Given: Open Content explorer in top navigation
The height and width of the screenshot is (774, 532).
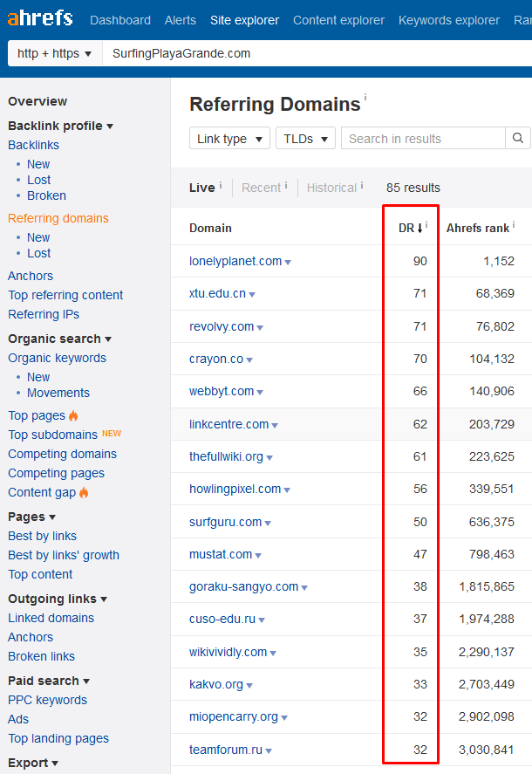Looking at the screenshot, I should tap(338, 20).
